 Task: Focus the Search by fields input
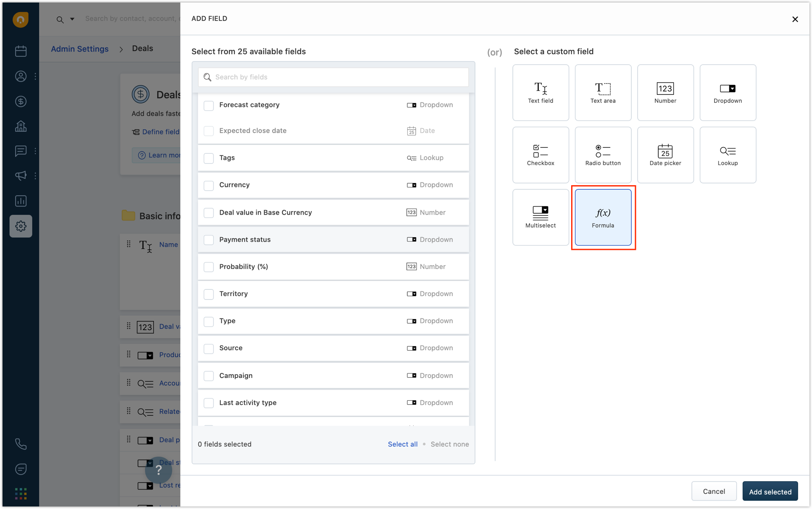[333, 77]
